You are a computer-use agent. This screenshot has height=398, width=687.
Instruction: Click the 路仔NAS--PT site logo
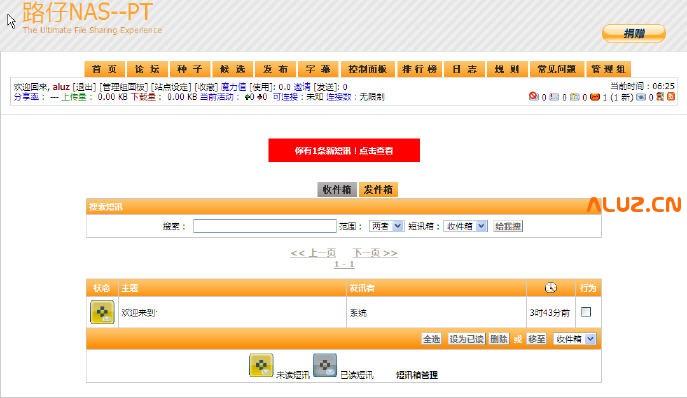point(88,12)
